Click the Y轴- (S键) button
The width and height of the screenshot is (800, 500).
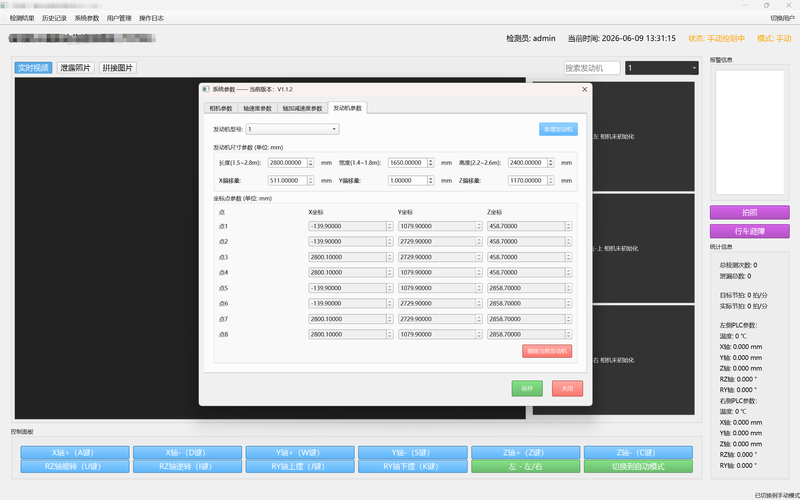[x=413, y=453]
